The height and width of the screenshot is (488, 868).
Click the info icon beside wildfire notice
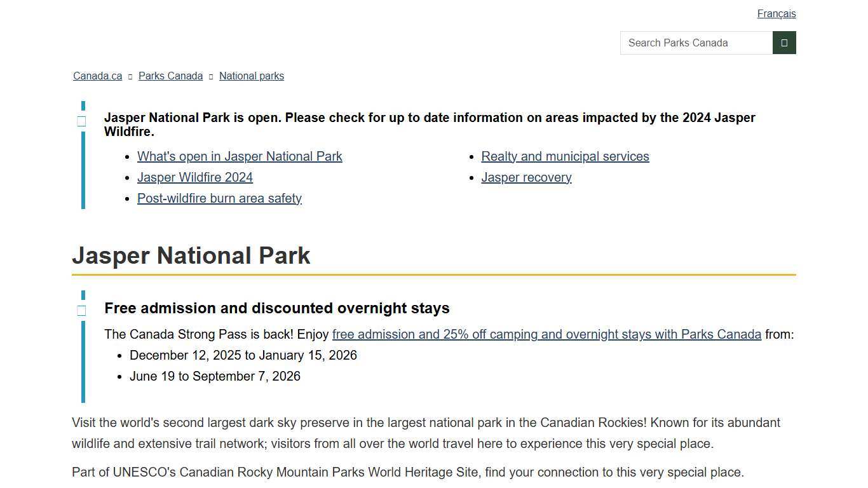(x=82, y=121)
